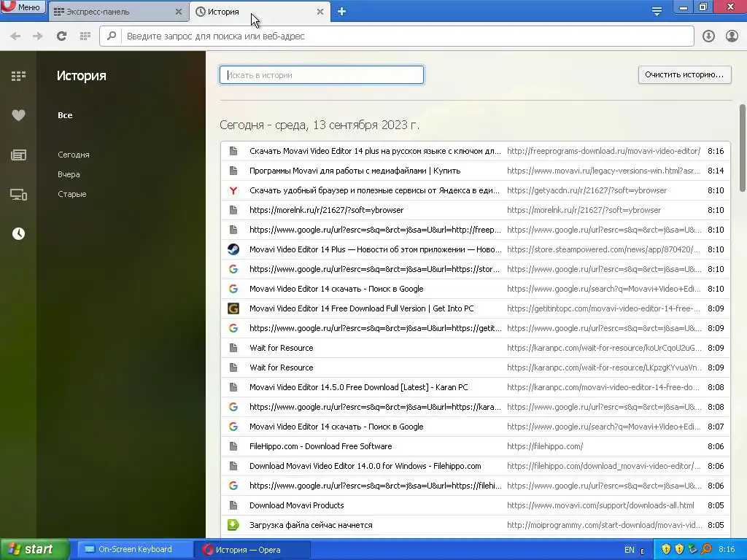Select История — Opera taskbar button
The width and height of the screenshot is (747, 560).
pyautogui.click(x=252, y=550)
